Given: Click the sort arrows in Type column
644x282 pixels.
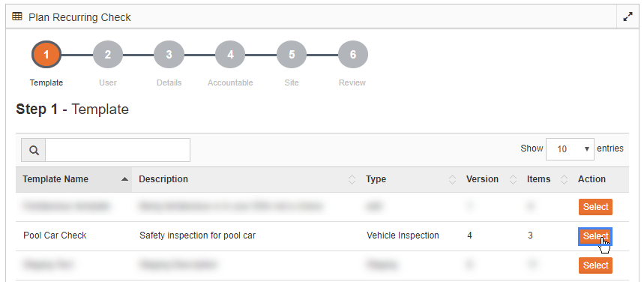Looking at the screenshot, I should pos(452,180).
